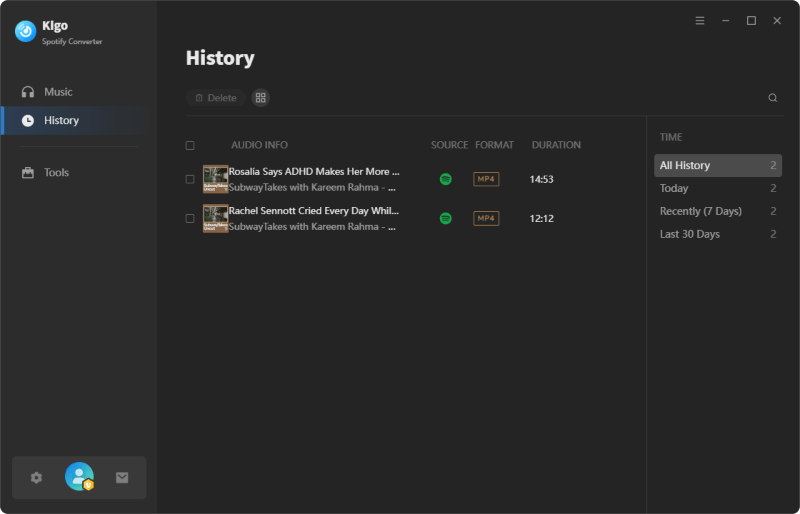This screenshot has width=800, height=514.
Task: Click the Rosalía episode thumbnail
Action: tap(215, 179)
